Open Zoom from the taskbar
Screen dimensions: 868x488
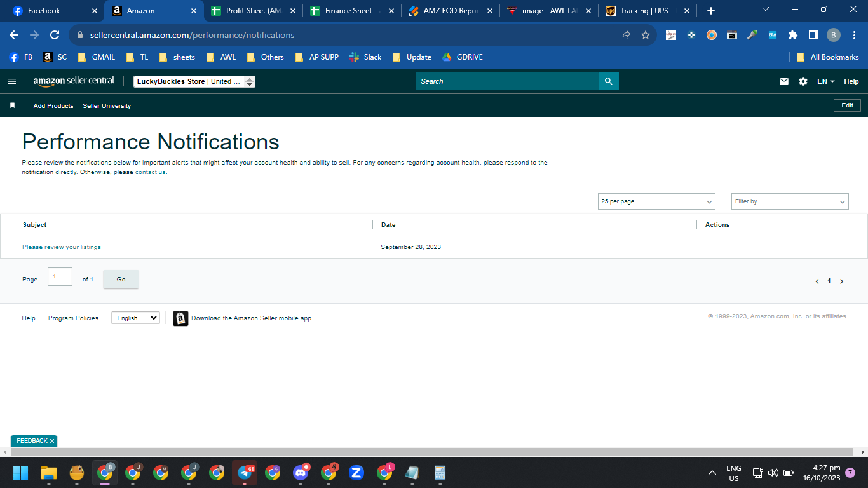(x=356, y=473)
